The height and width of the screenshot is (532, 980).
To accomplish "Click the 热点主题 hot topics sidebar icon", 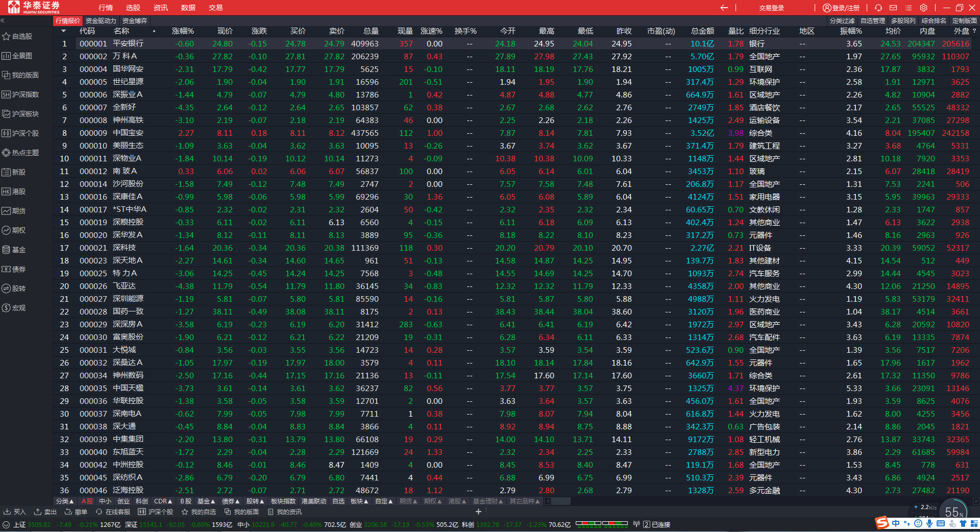I will tap(6, 153).
